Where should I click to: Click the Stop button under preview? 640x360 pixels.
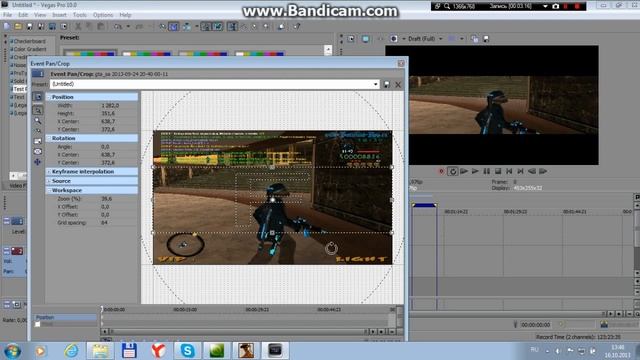(x=498, y=171)
